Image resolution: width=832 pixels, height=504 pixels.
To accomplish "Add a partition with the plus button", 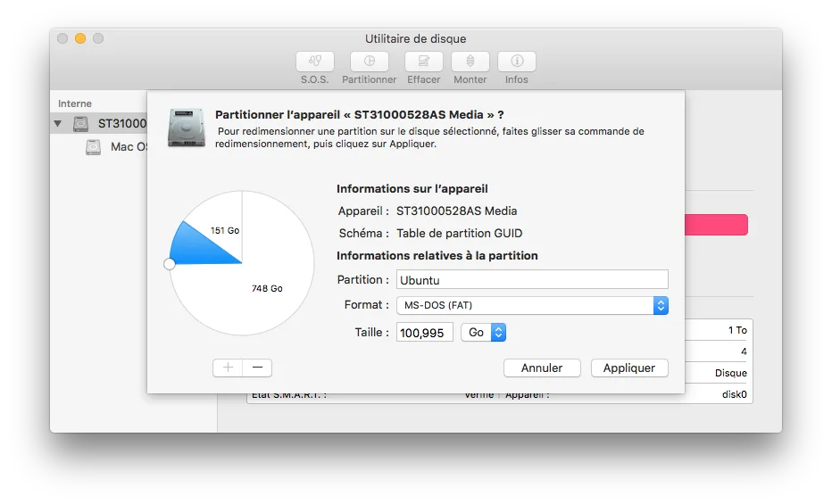I will 228,368.
